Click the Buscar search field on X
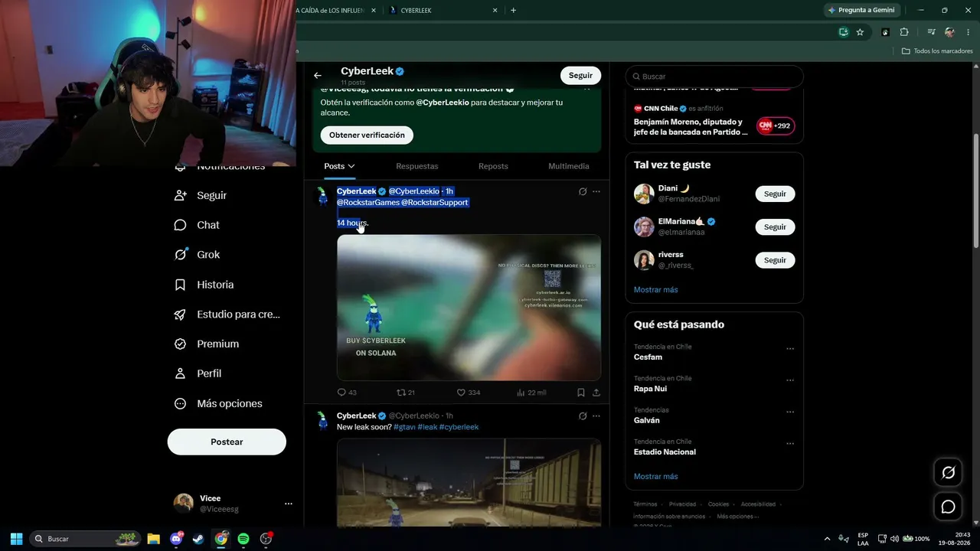The image size is (980, 551). point(714,77)
